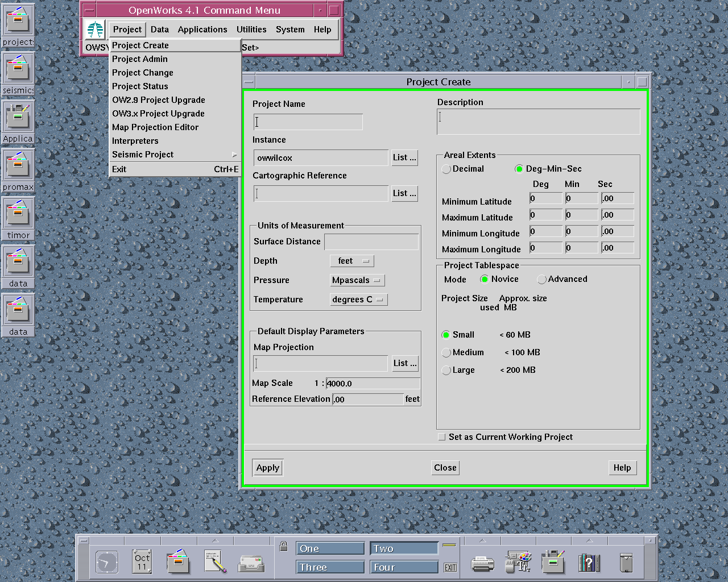Open the Help Manager bookshelf icon
Viewport: 728px width, 582px height.
[589, 563]
